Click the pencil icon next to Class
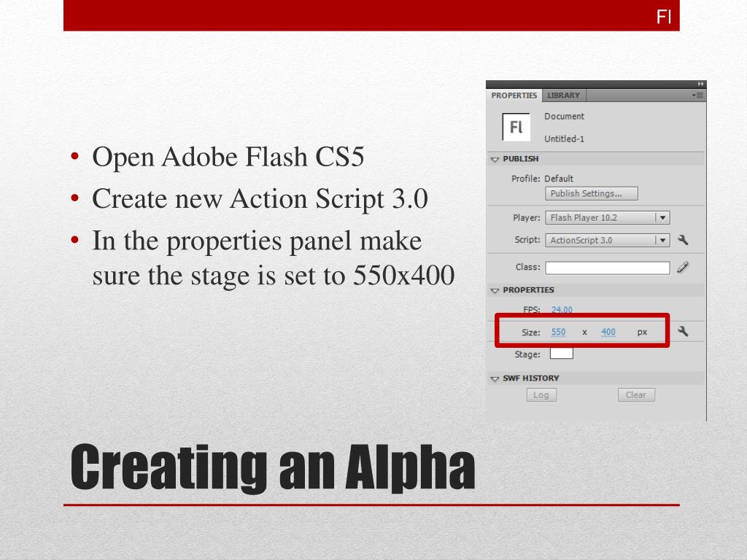747x560 pixels. click(x=683, y=268)
